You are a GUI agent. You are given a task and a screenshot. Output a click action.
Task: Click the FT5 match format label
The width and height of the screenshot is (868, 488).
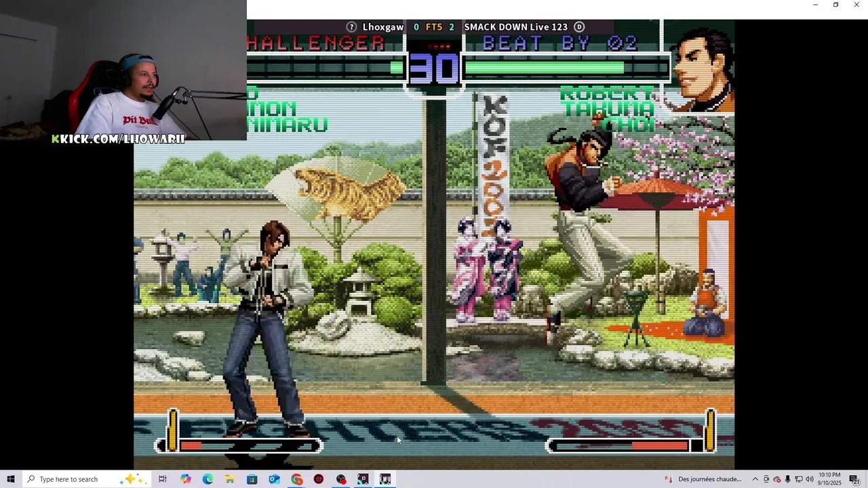(x=433, y=27)
